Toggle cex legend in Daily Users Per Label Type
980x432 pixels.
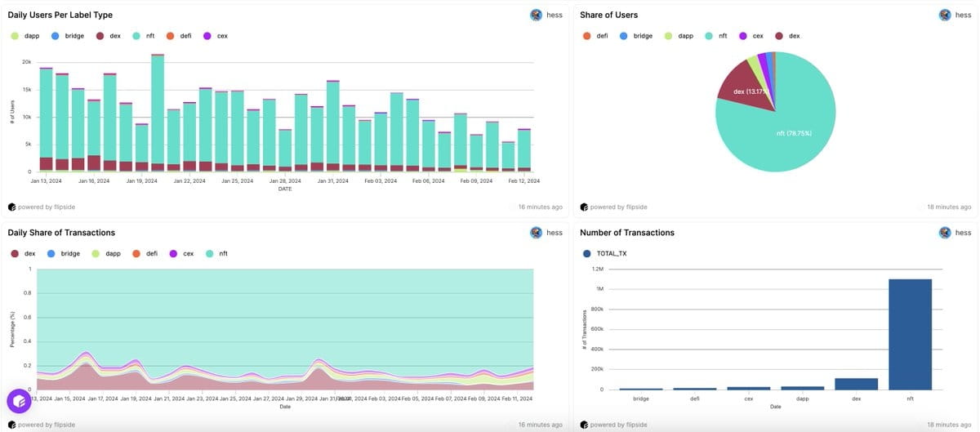pos(216,36)
